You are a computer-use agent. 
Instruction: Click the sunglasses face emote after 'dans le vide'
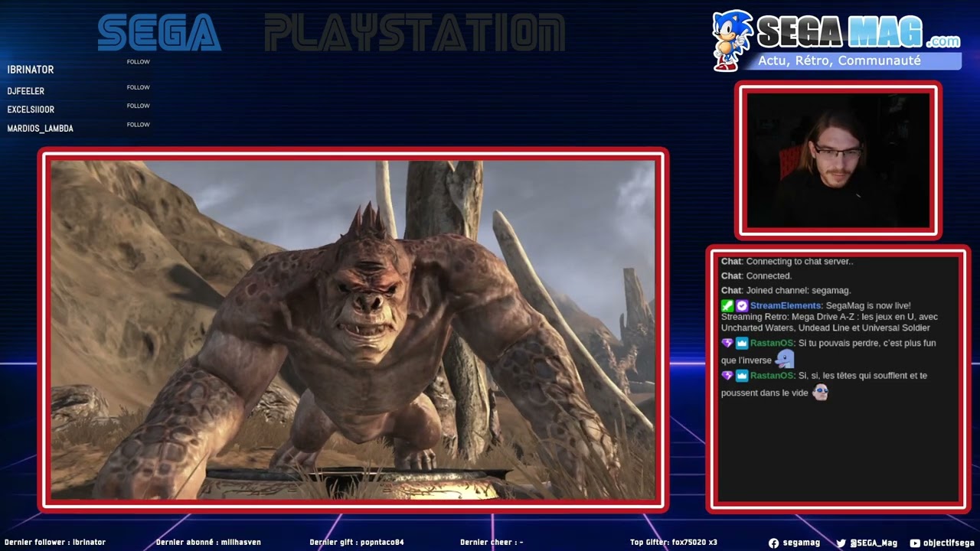(820, 392)
